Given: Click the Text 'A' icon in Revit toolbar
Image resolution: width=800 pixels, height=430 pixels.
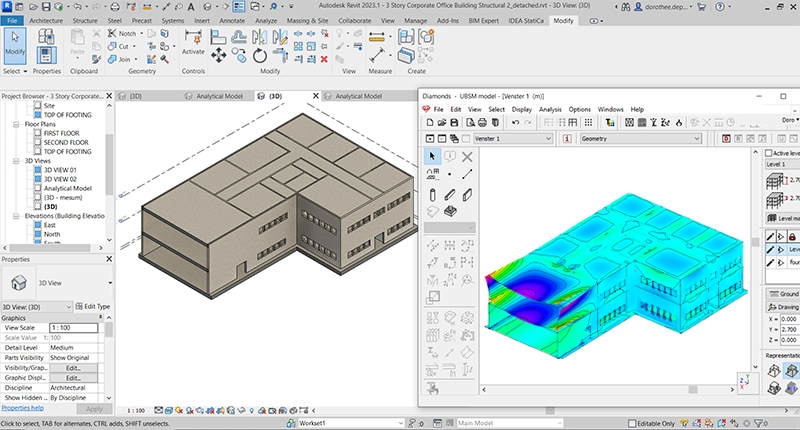Looking at the screenshot, I should (191, 7).
